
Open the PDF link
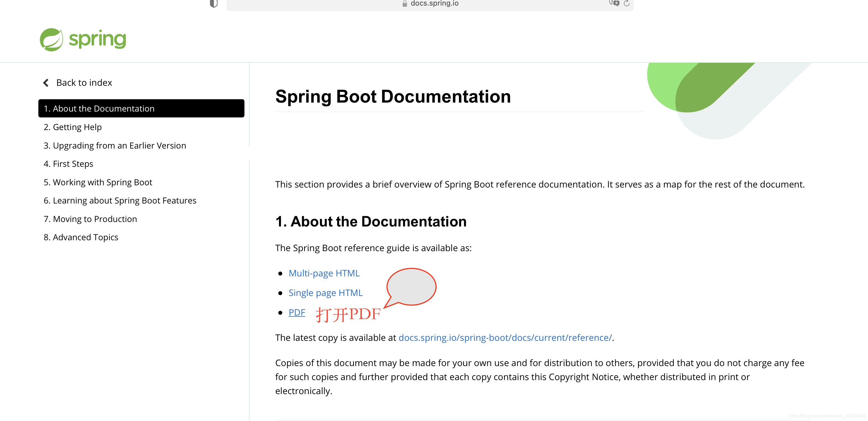point(297,312)
